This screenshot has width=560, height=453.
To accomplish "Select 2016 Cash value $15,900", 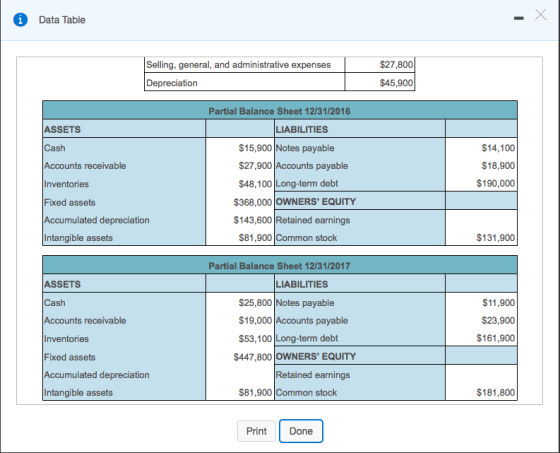I will tap(255, 148).
